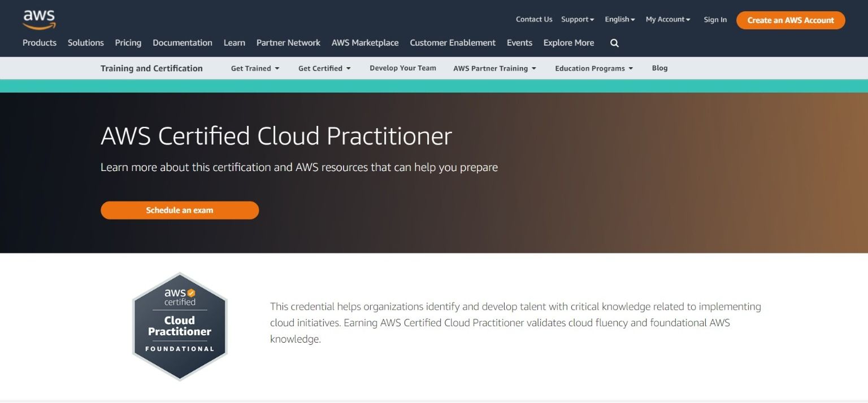868x403 pixels.
Task: Expand the Support dropdown
Action: click(x=577, y=19)
